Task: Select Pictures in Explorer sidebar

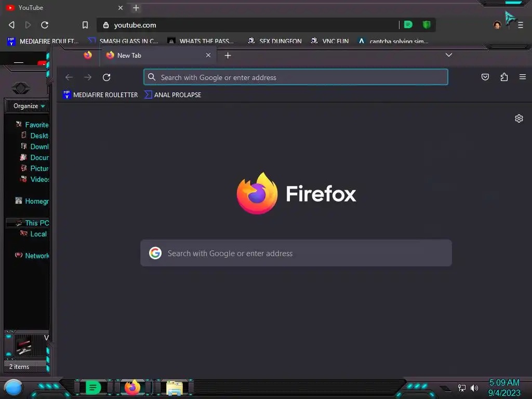Action: pos(35,168)
